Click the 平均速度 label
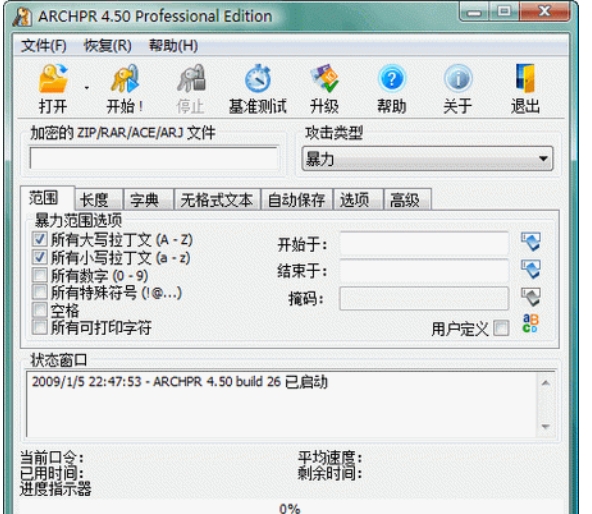This screenshot has width=592, height=514. (x=330, y=458)
